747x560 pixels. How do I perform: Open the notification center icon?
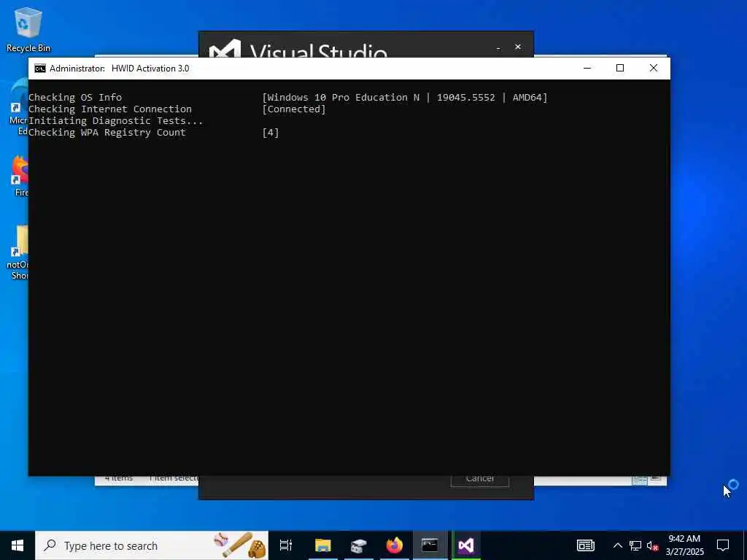(723, 545)
